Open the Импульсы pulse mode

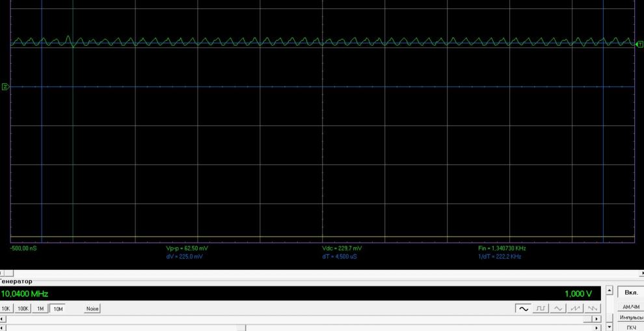[x=631, y=318]
